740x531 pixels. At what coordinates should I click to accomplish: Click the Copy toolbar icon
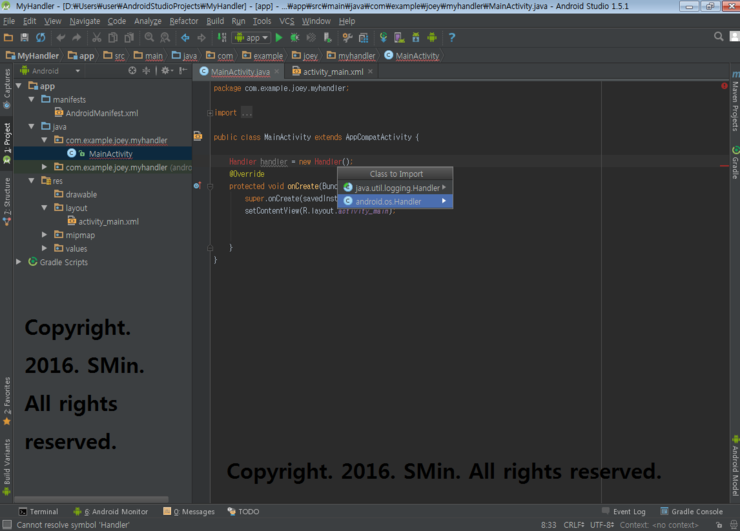[113, 37]
